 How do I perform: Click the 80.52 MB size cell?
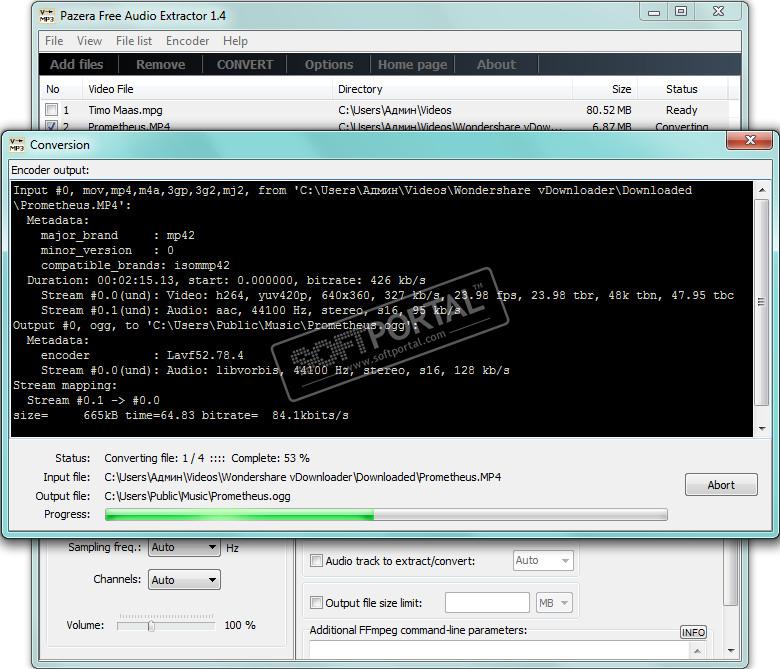[608, 110]
